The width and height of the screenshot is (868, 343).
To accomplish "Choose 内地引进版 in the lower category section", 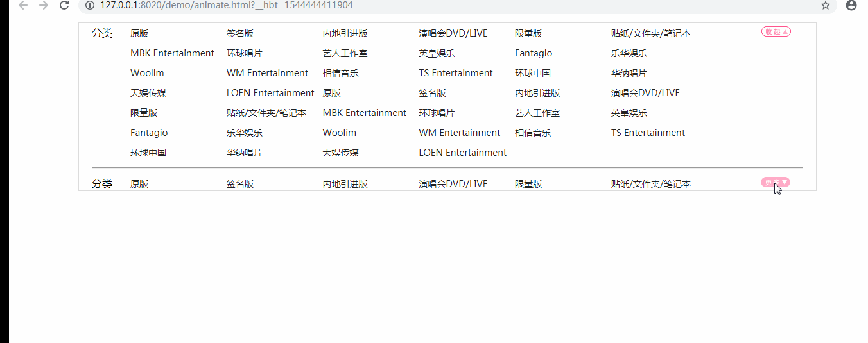I will (x=345, y=184).
